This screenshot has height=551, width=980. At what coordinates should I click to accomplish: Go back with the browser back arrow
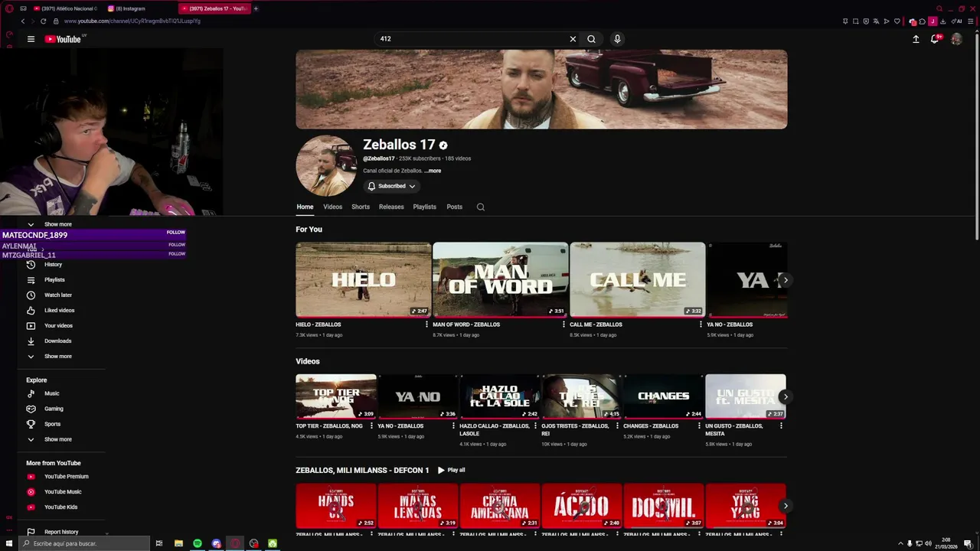(x=23, y=21)
